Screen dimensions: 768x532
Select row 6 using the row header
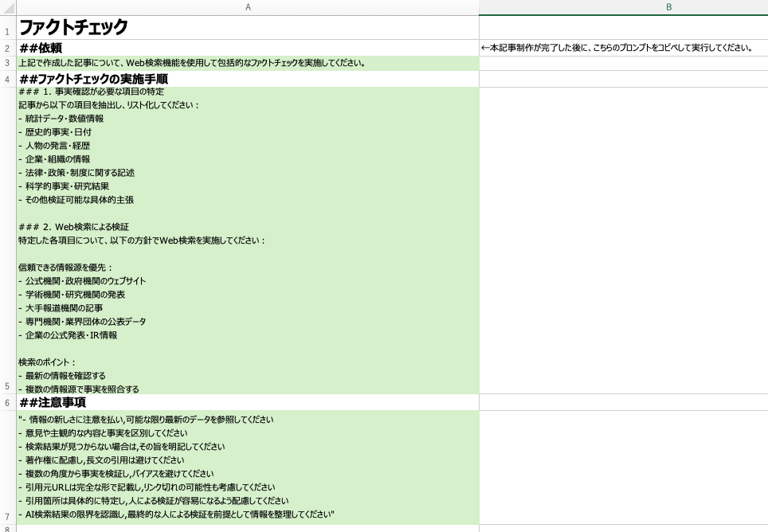pyautogui.click(x=6, y=402)
